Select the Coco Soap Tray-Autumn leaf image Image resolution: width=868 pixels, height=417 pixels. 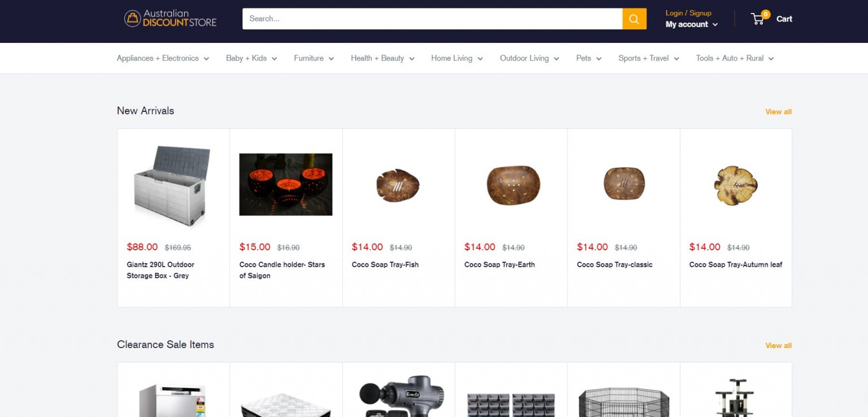pos(736,185)
